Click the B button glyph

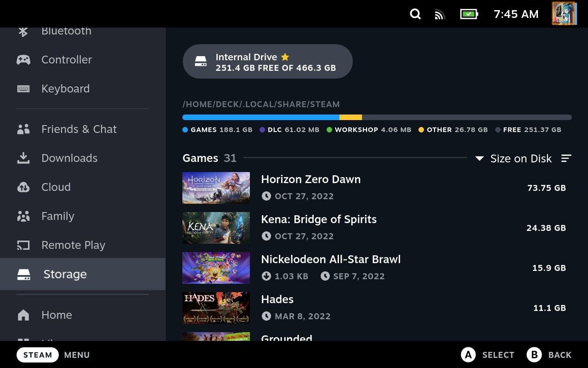click(534, 355)
